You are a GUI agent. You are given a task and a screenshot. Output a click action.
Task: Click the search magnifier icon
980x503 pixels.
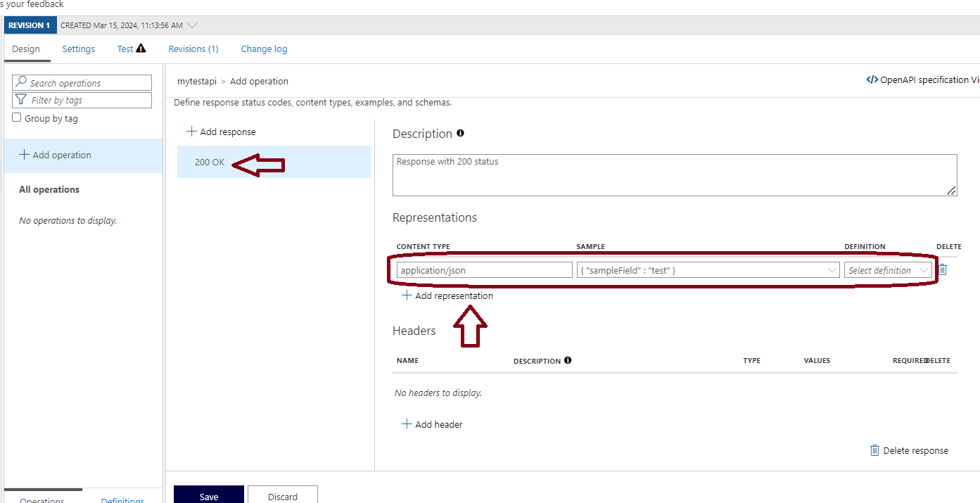pos(21,82)
